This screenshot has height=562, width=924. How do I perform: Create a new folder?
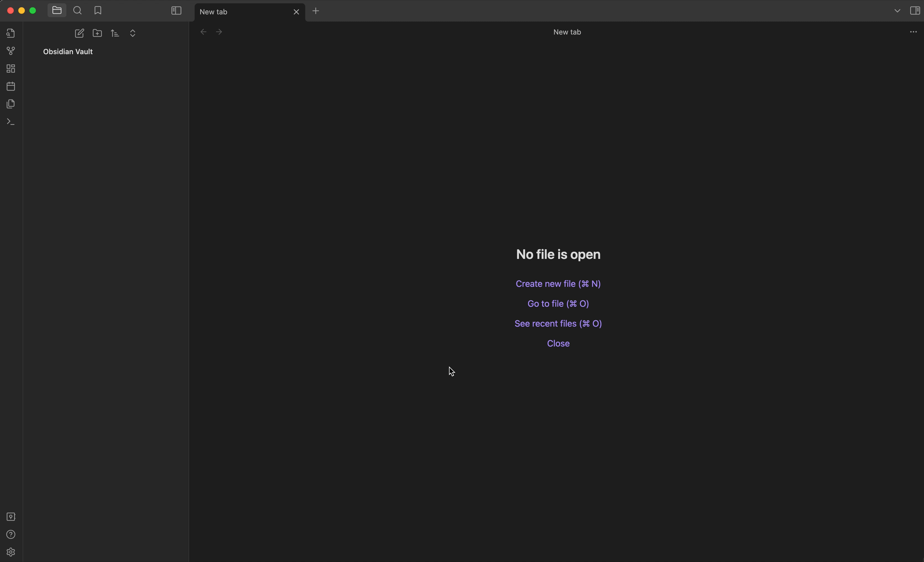click(x=97, y=33)
